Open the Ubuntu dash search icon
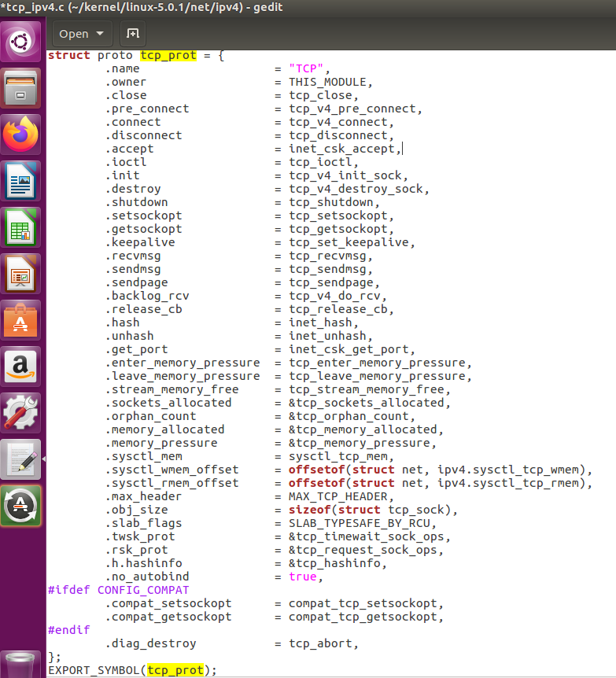 click(20, 42)
